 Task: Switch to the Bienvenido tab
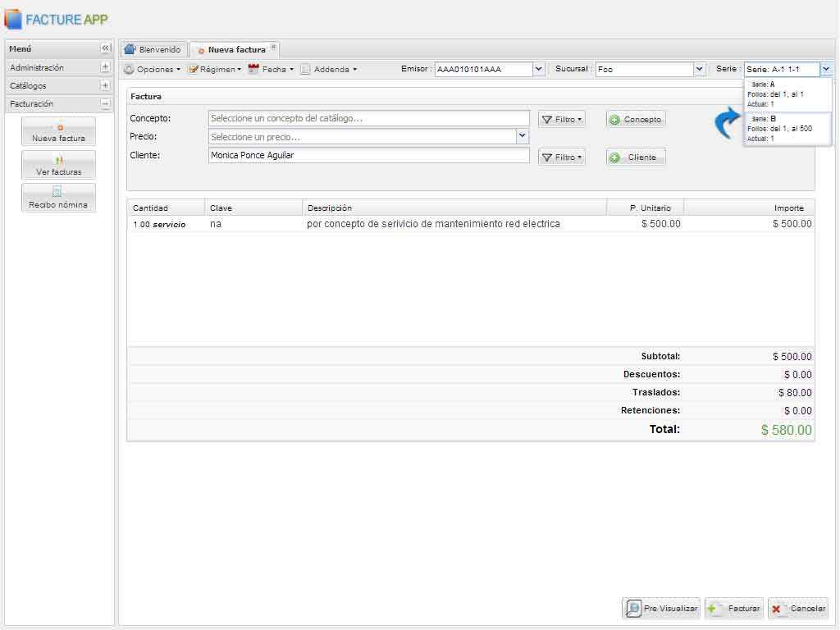pyautogui.click(x=153, y=50)
